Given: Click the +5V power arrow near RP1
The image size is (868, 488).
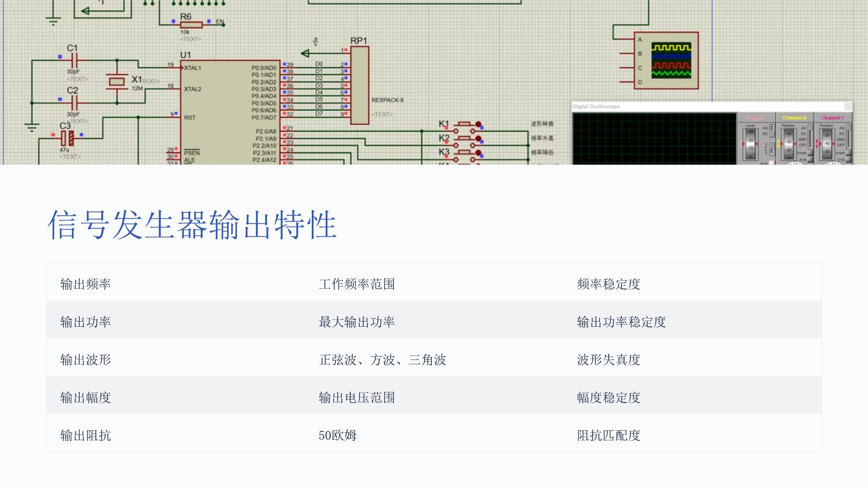Looking at the screenshot, I should pos(305,53).
